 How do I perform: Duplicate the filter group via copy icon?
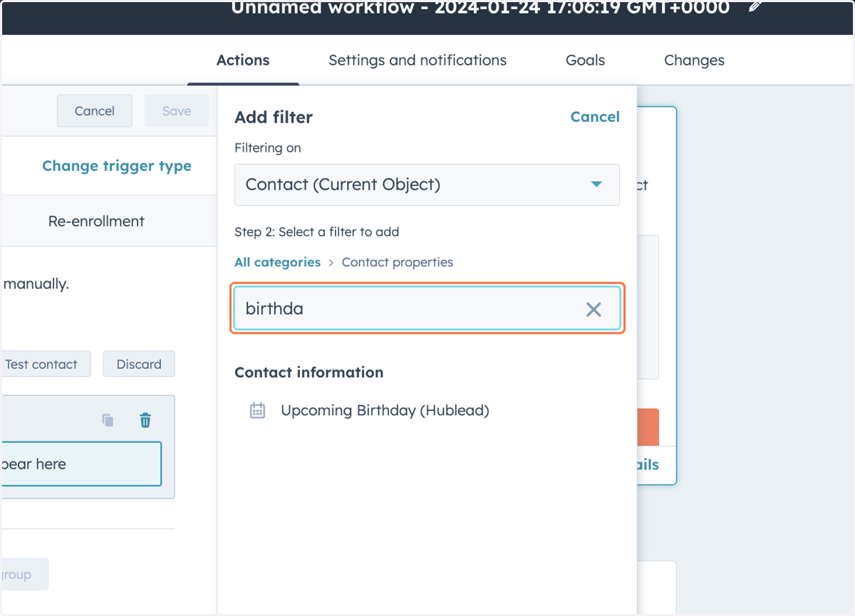point(108,420)
